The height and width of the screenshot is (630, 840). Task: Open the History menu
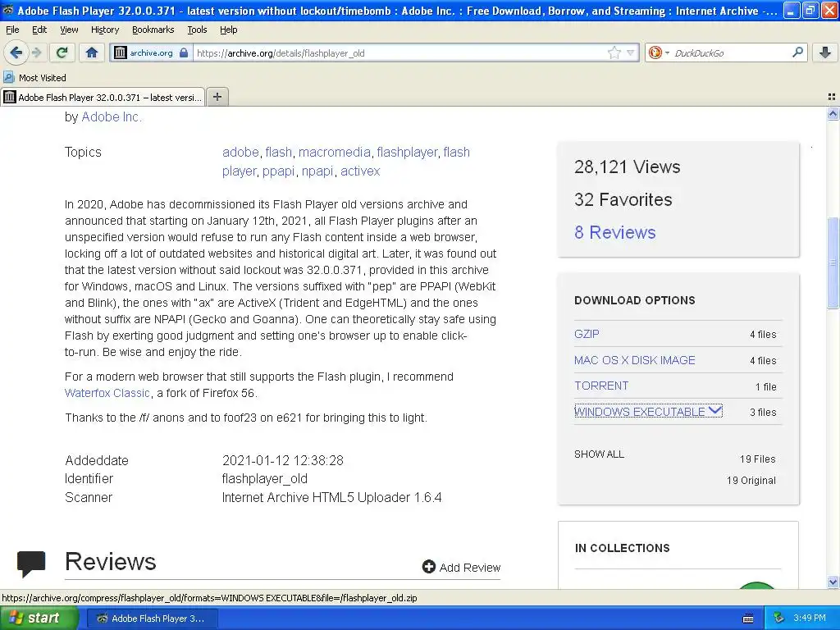(105, 30)
